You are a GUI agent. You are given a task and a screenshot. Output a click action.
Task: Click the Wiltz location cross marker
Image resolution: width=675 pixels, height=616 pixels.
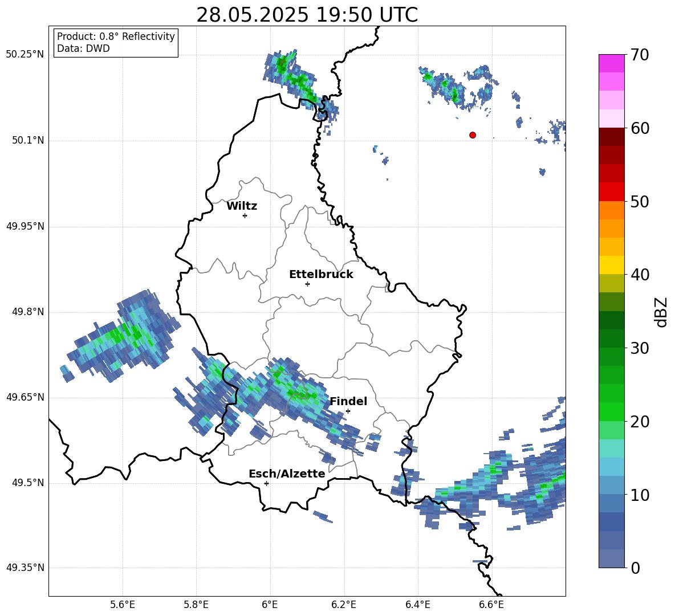pos(245,215)
